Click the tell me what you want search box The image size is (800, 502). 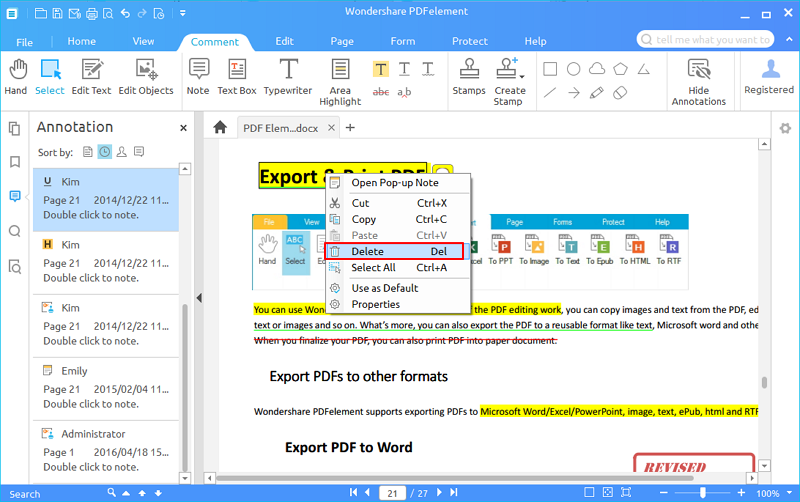point(706,39)
